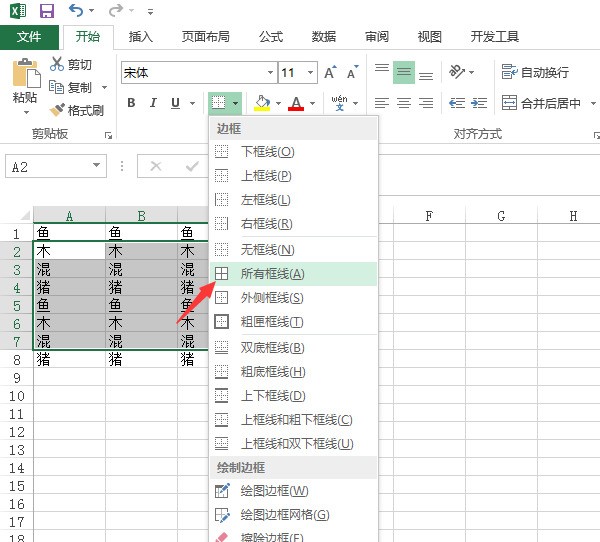The image size is (600, 542).
Task: Expand the Name Box dropdown arrow
Action: (x=97, y=167)
